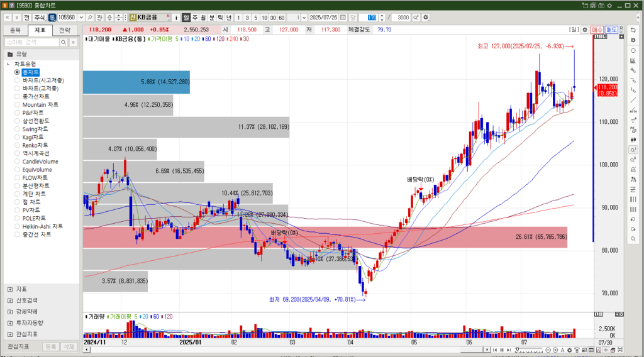Click the 매수 buy button

pyautogui.click(x=597, y=30)
